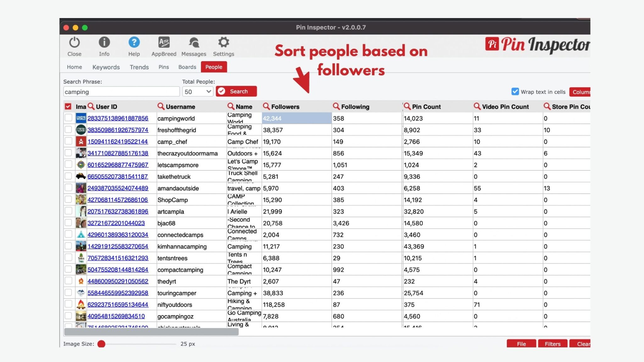Toggle the select-all checkbox in table header
Image resolution: width=644 pixels, height=362 pixels.
(68, 107)
